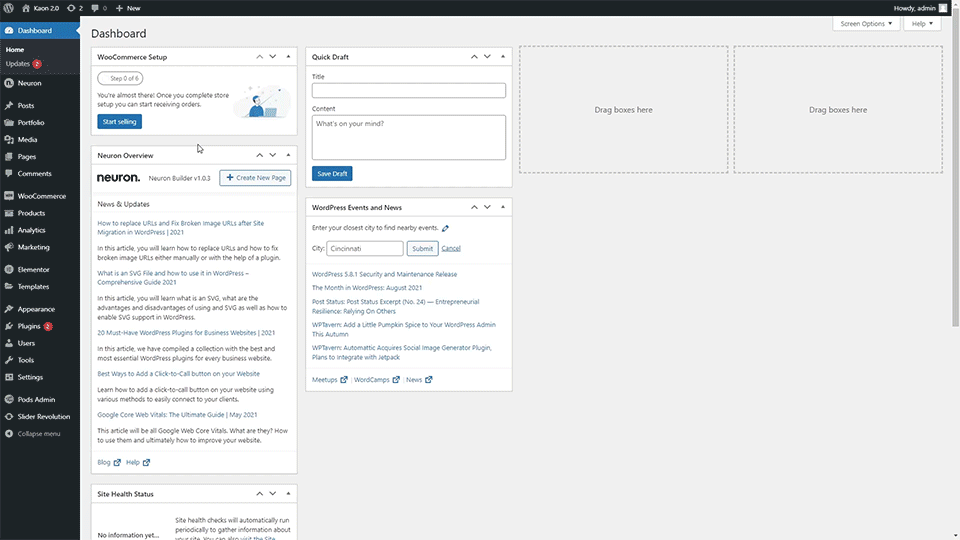Click Start selling button
This screenshot has height=540, width=960.
[119, 122]
